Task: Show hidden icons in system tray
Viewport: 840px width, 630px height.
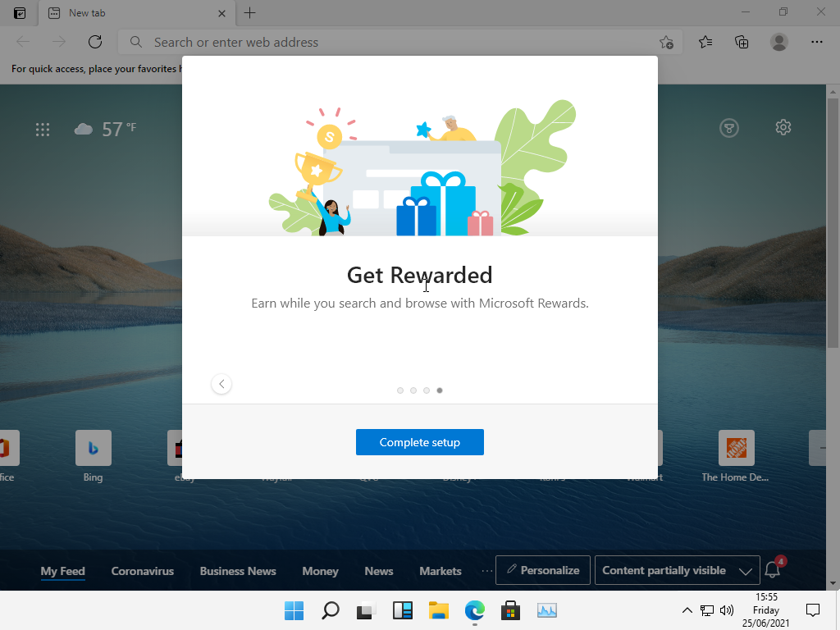Action: click(687, 610)
